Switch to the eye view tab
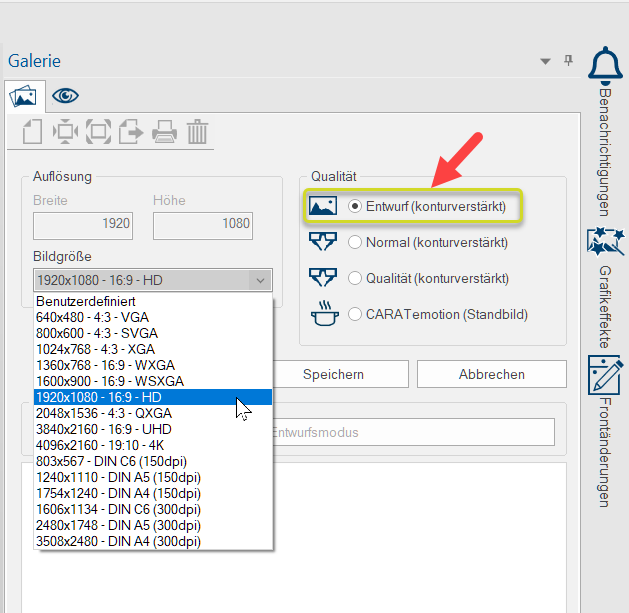Screen dimensions: 629x613 (66, 96)
